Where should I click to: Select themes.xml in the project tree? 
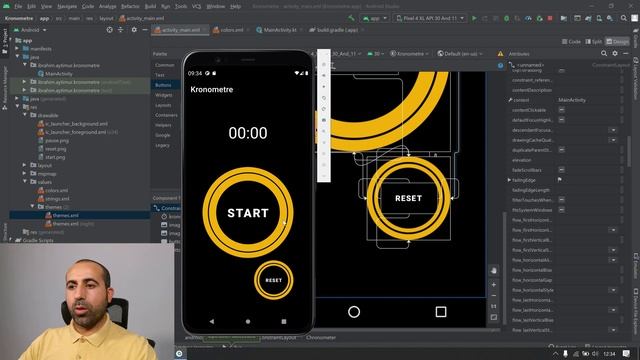(x=65, y=215)
